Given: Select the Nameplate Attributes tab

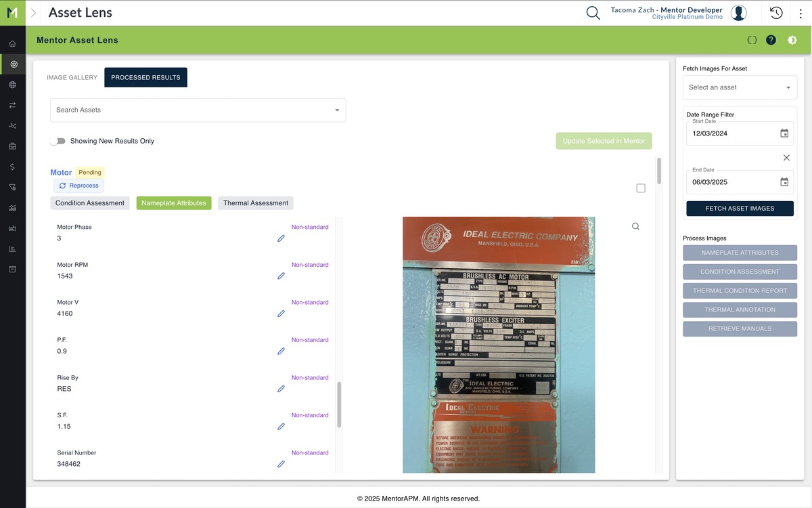Looking at the screenshot, I should click(174, 203).
